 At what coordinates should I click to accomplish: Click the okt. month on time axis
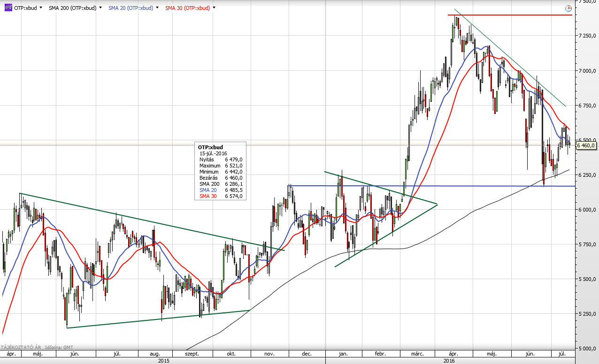pyautogui.click(x=231, y=354)
